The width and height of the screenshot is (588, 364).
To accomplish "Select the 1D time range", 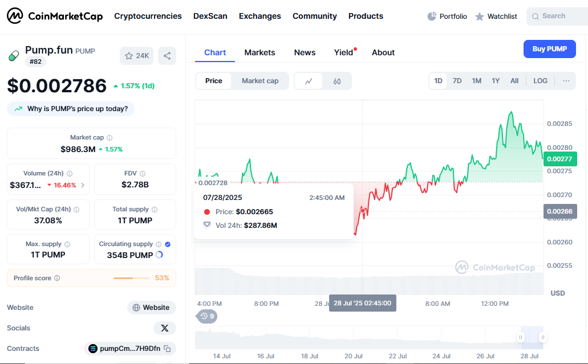I will (438, 81).
